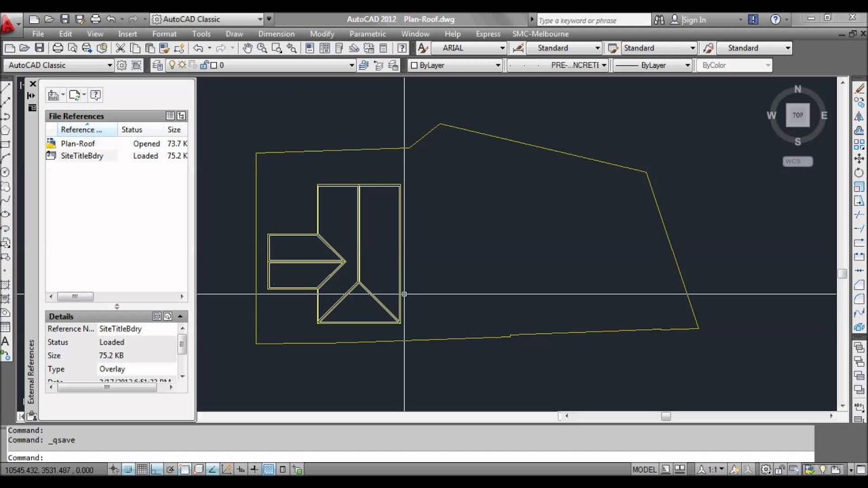Click the Paste clipboard icon
This screenshot has width=868, height=488.
(x=150, y=48)
